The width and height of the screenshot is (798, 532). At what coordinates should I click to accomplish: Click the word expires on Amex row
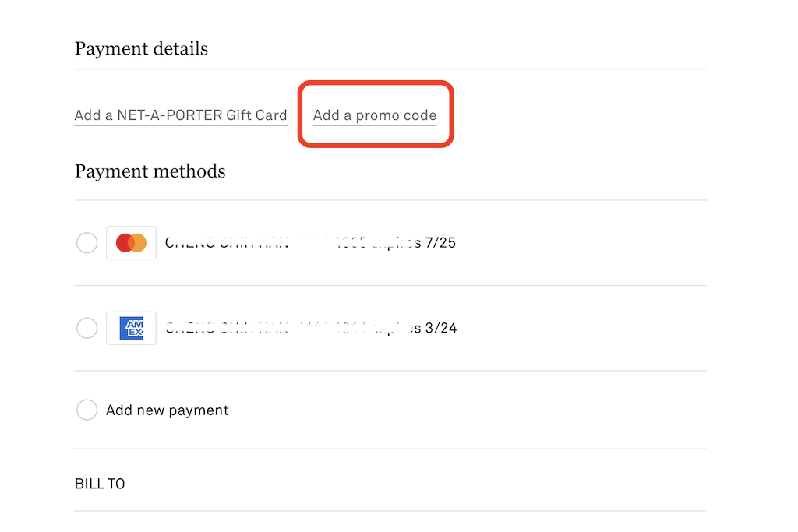click(x=397, y=329)
